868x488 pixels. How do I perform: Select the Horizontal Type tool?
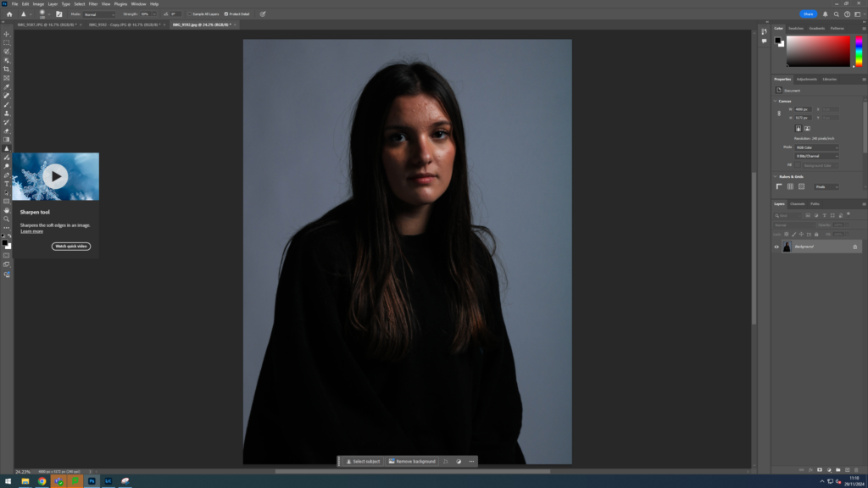pos(7,184)
